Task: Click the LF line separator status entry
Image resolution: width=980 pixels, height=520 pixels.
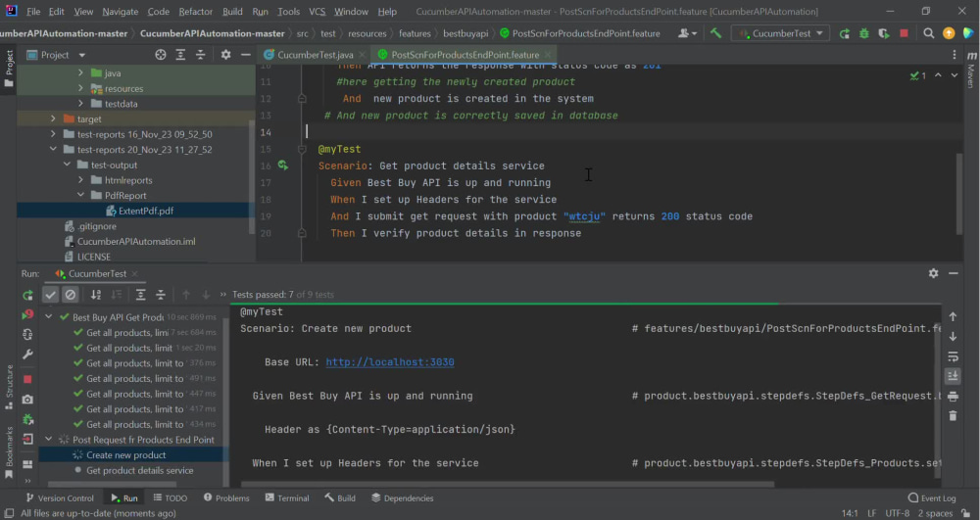Action: (x=871, y=514)
